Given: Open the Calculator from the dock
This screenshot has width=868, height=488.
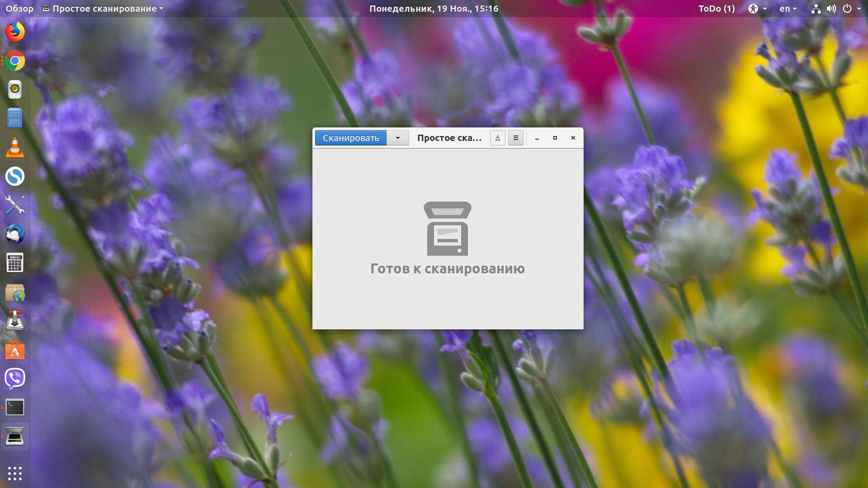Looking at the screenshot, I should click(x=15, y=263).
